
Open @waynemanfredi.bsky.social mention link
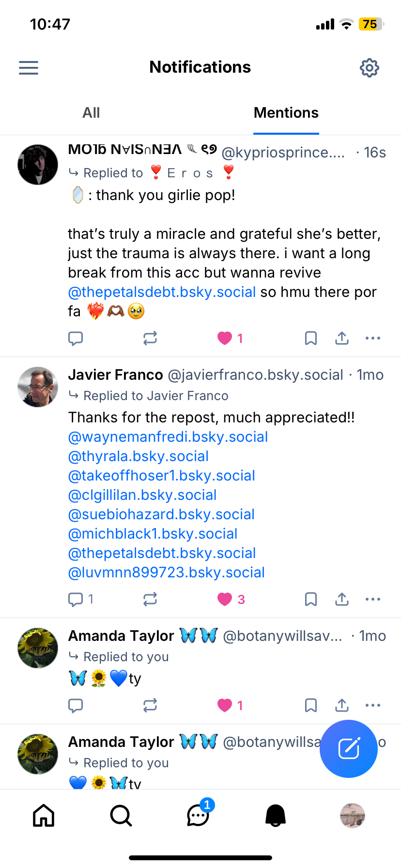(x=168, y=437)
